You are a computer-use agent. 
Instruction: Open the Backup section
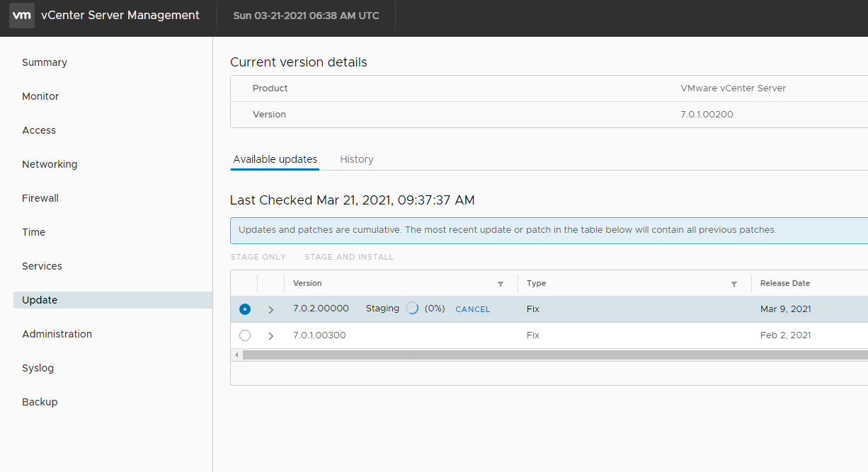(x=40, y=402)
